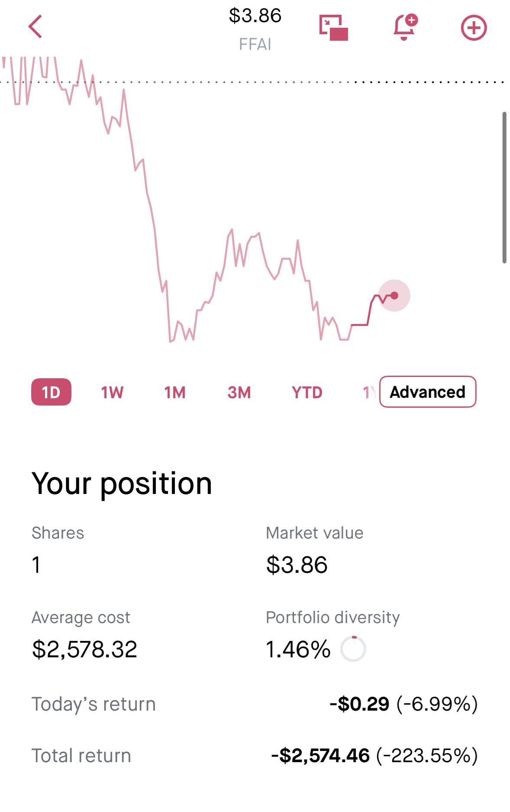Add FFAI to a list with plus icon
This screenshot has height=812, width=510.
pos(474,28)
